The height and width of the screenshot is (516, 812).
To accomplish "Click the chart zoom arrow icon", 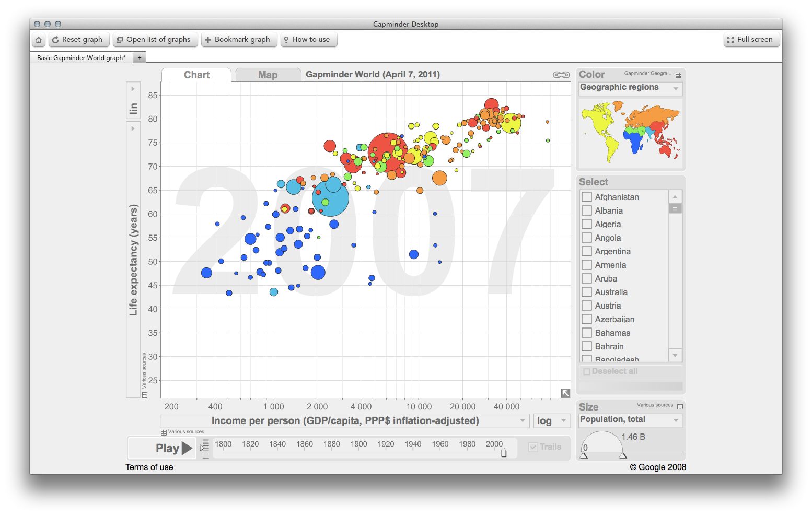I will tap(565, 393).
